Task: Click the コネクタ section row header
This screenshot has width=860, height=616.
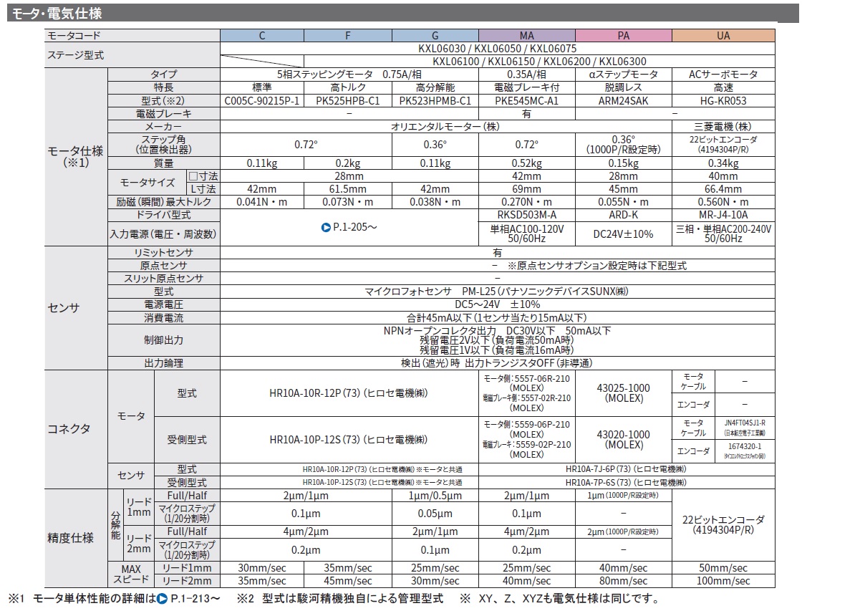Action: point(69,428)
